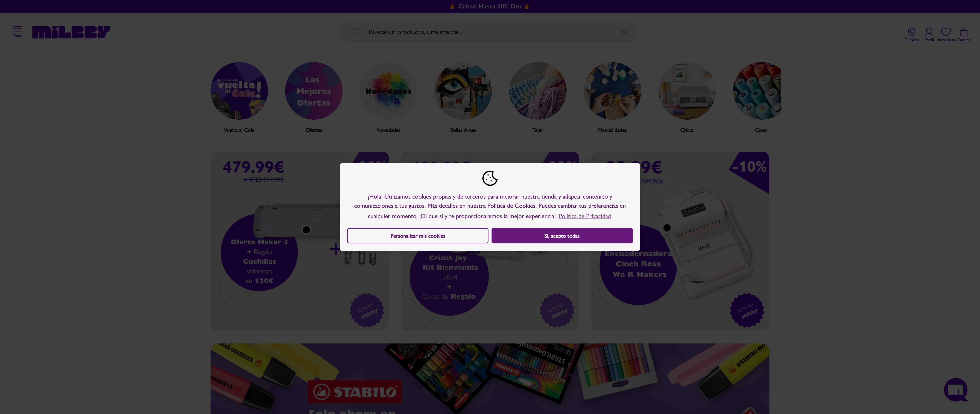Viewport: 980px width, 414px height.
Task: Open the Política de Privacidad link
Action: tap(584, 216)
